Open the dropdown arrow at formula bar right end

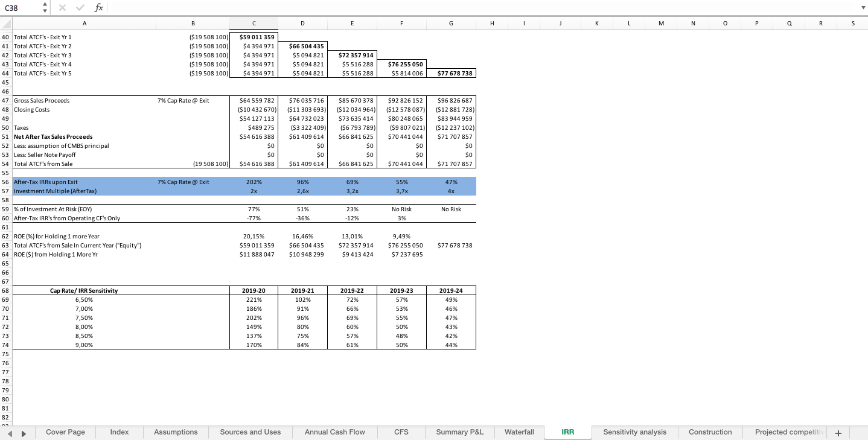[x=863, y=8]
